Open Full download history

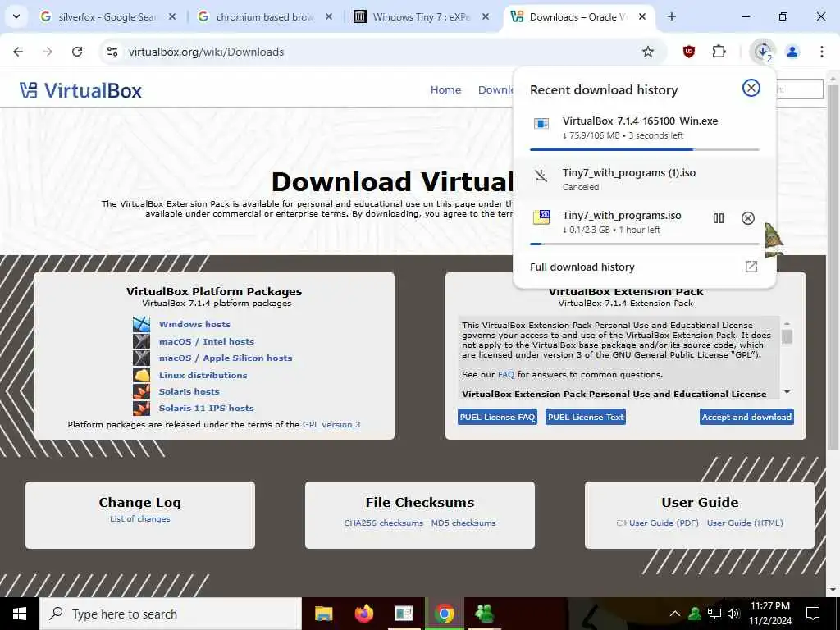tap(582, 267)
